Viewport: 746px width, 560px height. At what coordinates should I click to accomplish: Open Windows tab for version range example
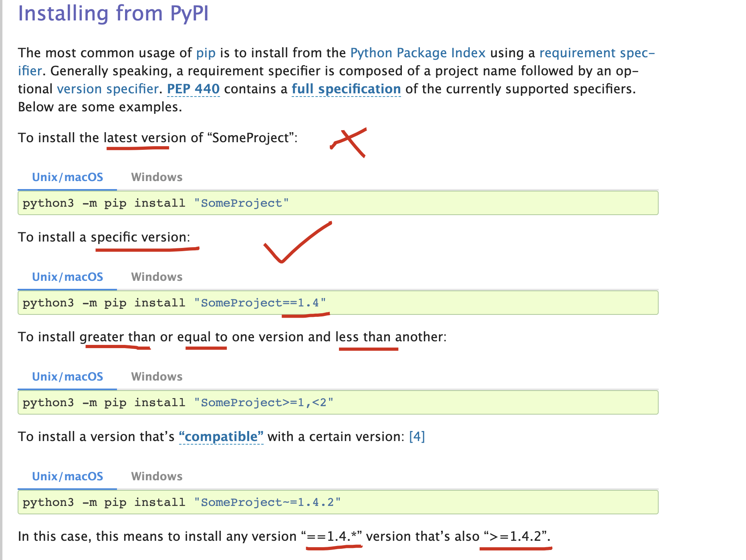click(157, 376)
